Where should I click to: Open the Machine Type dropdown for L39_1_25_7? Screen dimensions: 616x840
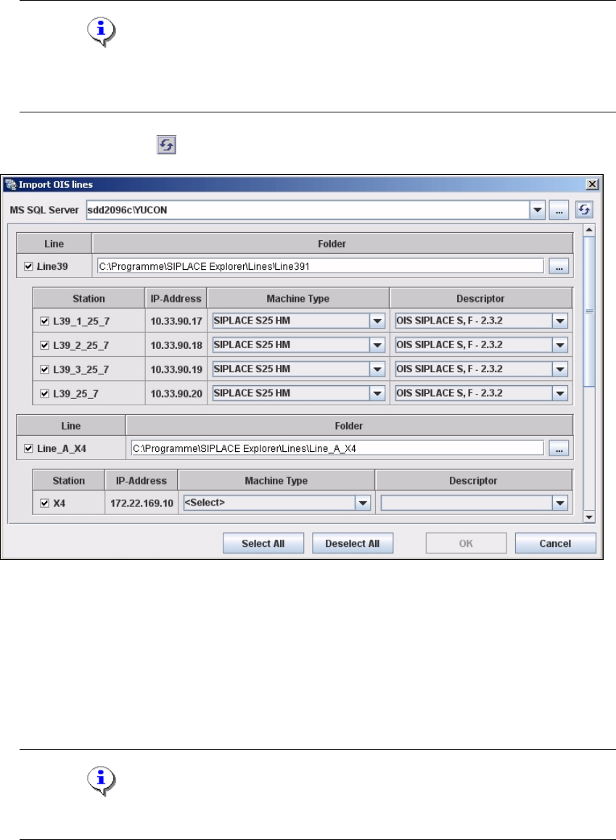[x=377, y=321]
